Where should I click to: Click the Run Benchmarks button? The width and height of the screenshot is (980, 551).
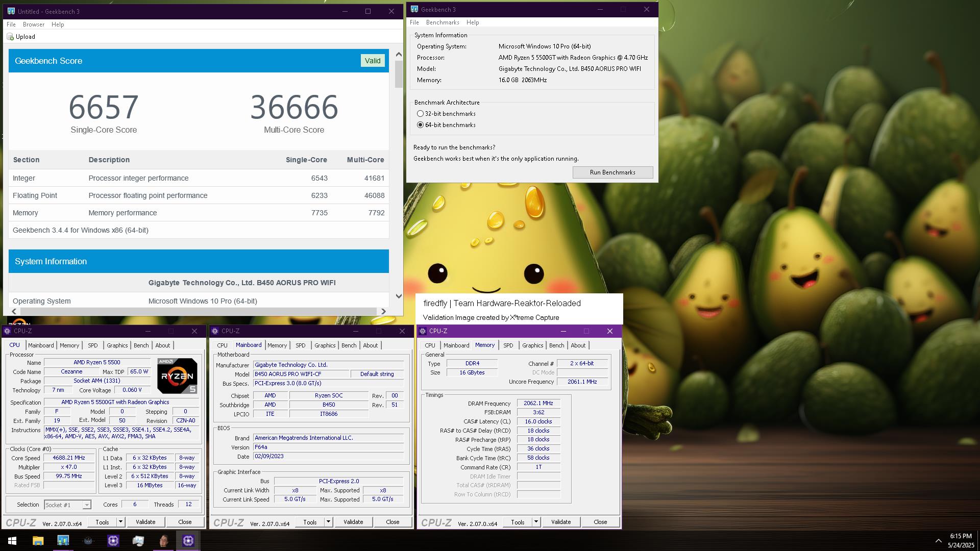point(612,172)
